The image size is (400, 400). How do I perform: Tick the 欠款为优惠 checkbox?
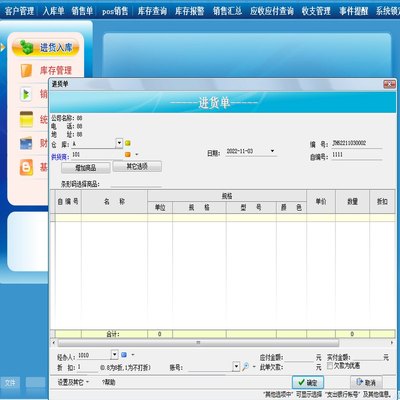tap(330, 366)
